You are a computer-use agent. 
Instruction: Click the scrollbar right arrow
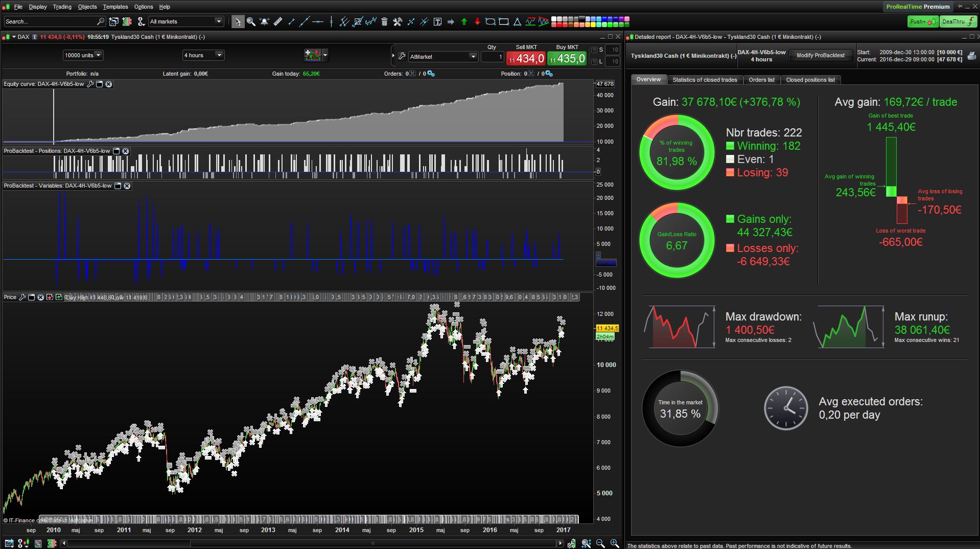tap(561, 543)
